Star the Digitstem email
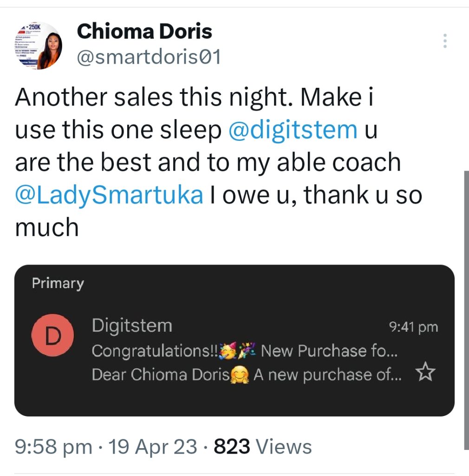 tap(425, 372)
